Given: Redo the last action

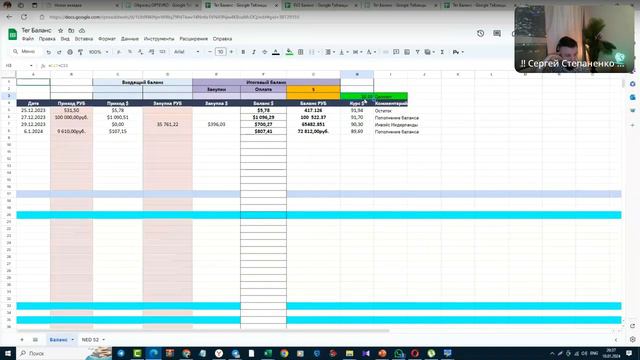Looking at the screenshot, I should 59,52.
